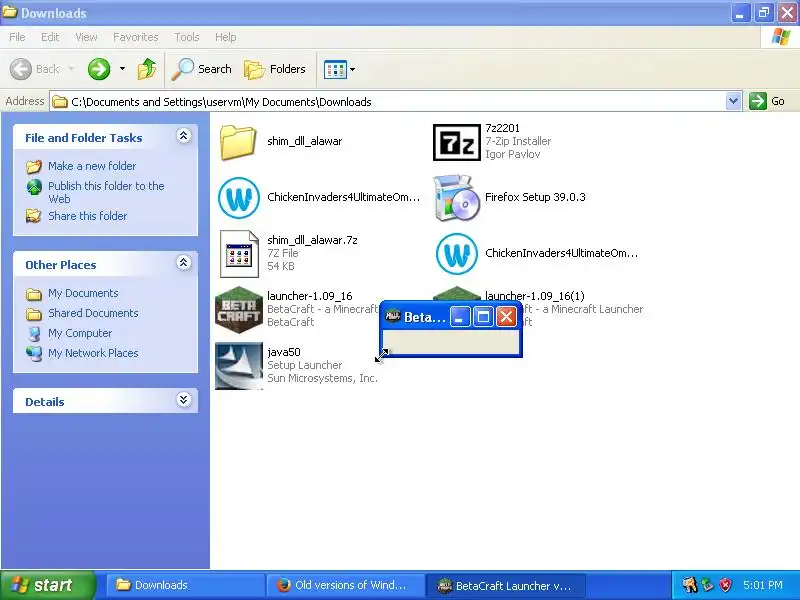Image resolution: width=800 pixels, height=600 pixels.
Task: Click the network activity tray icon
Action: 708,585
